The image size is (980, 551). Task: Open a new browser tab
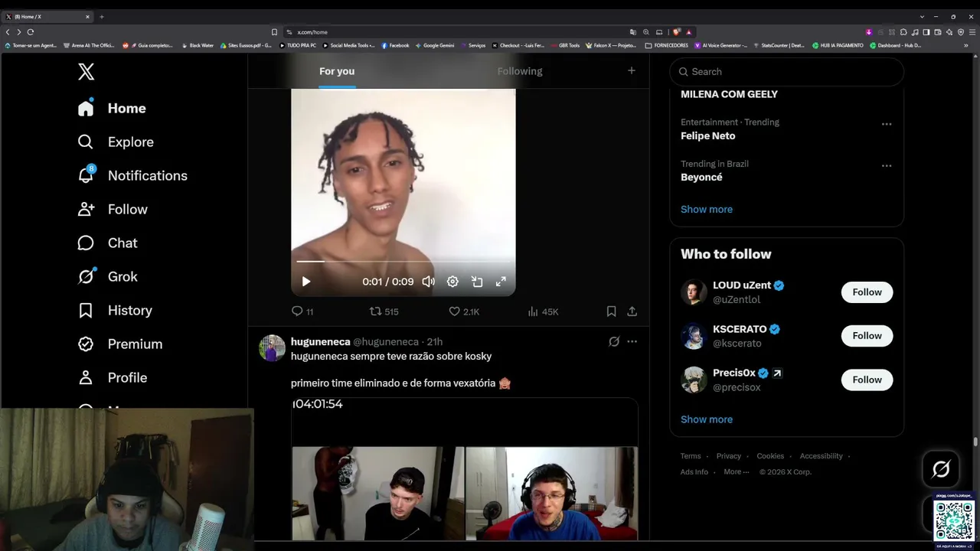[x=101, y=16]
